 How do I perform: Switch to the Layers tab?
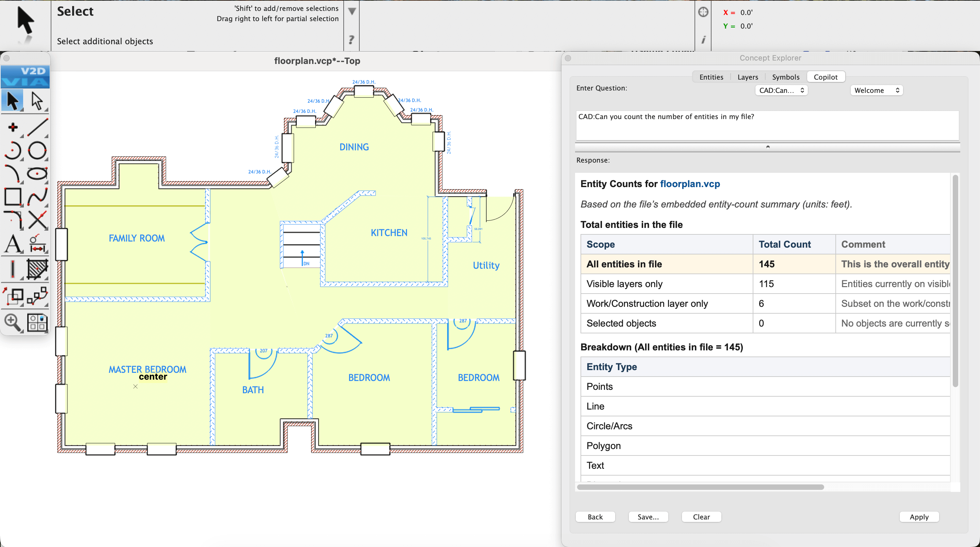[748, 77]
